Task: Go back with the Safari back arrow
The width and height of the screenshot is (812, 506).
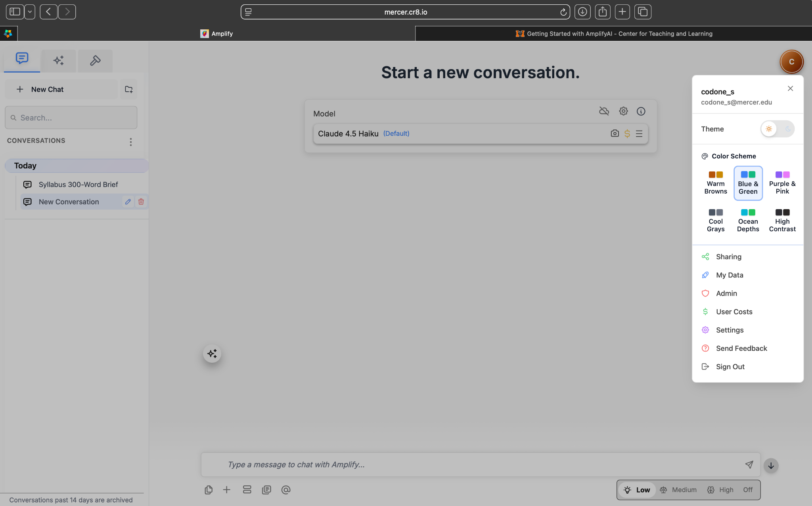Action: pos(48,12)
